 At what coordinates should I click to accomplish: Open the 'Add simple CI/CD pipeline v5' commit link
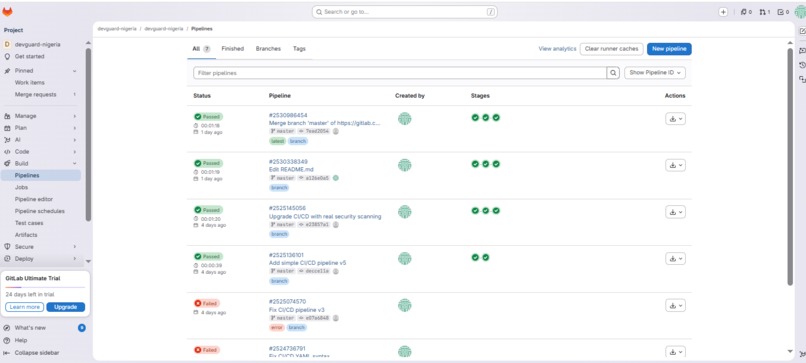pyautogui.click(x=307, y=263)
